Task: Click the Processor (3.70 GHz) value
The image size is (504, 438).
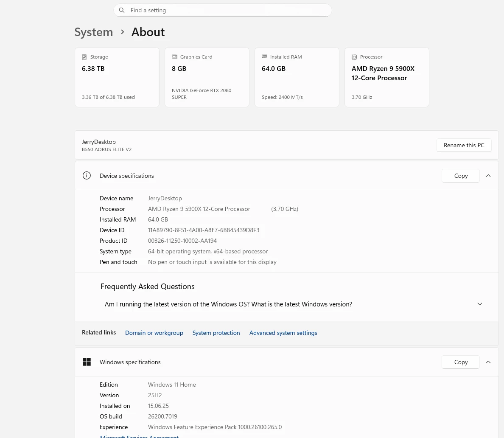Action: (285, 209)
